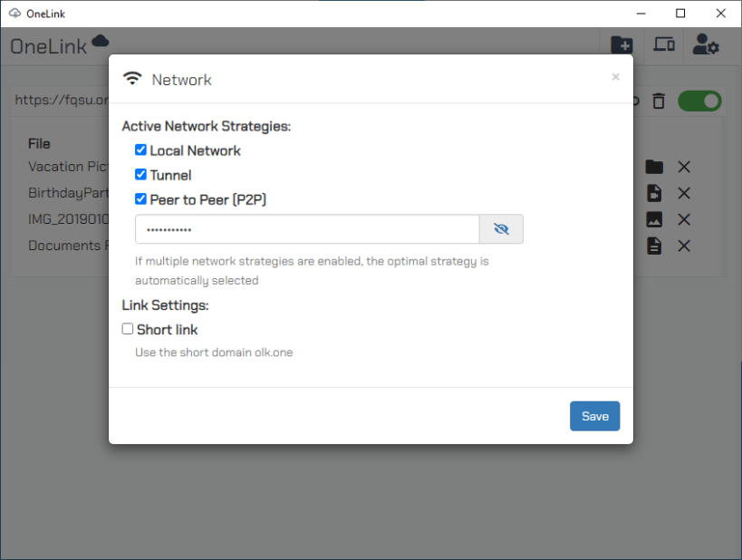Screen dimensions: 742x560
Task: Close the Network dialog with its X
Action: pos(615,77)
